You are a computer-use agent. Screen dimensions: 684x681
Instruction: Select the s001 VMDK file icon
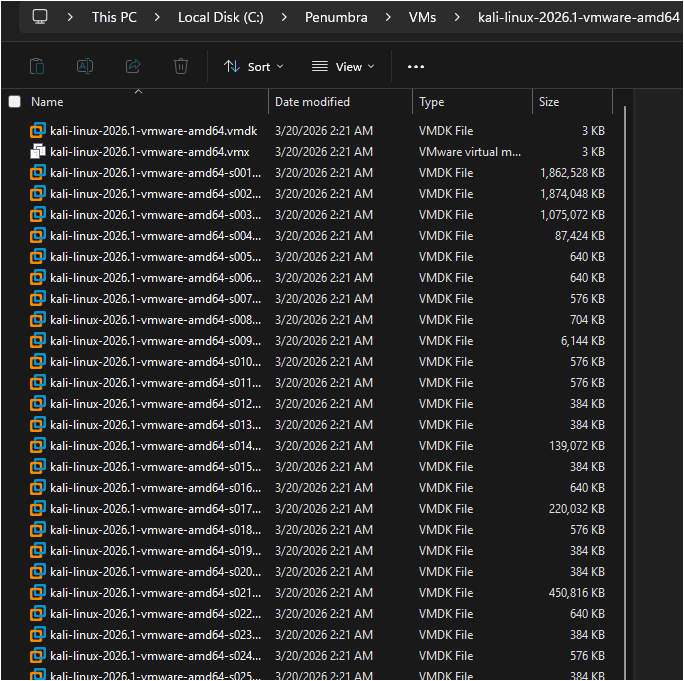[38, 172]
